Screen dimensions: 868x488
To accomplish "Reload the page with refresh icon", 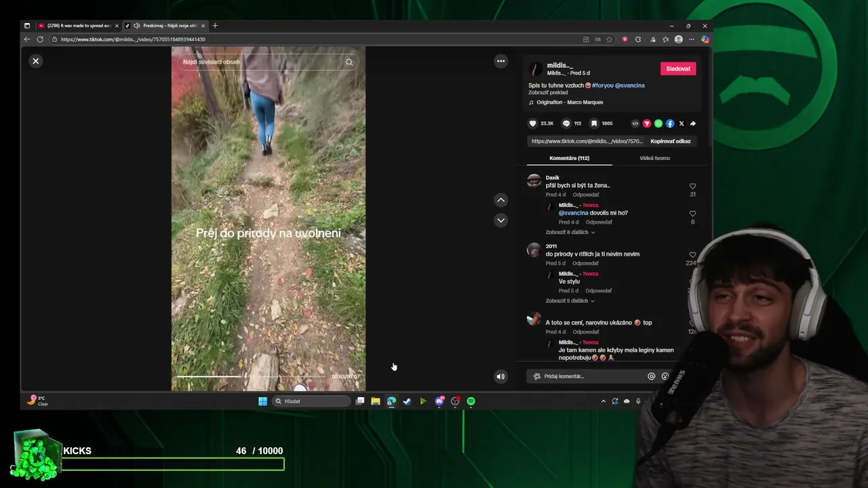I will tap(40, 39).
